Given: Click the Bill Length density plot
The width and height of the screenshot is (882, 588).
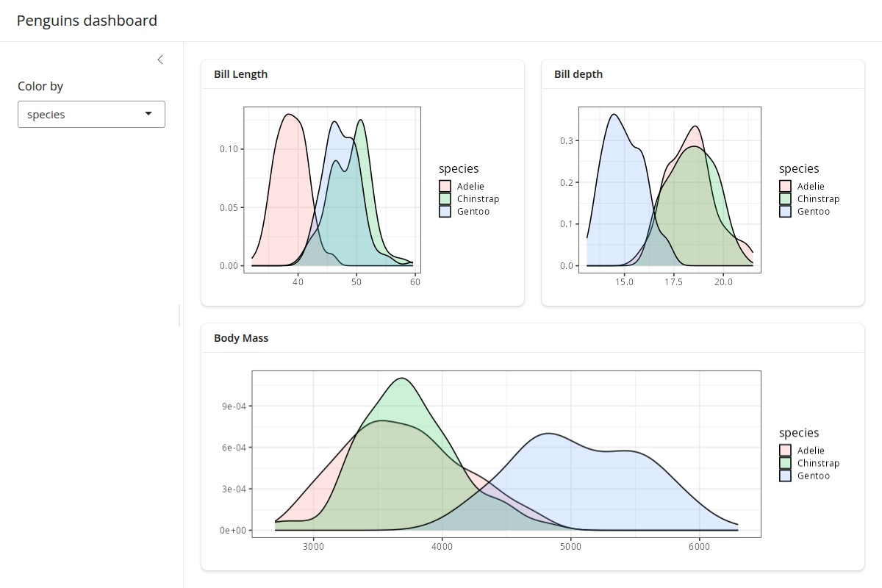Looking at the screenshot, I should [x=332, y=190].
